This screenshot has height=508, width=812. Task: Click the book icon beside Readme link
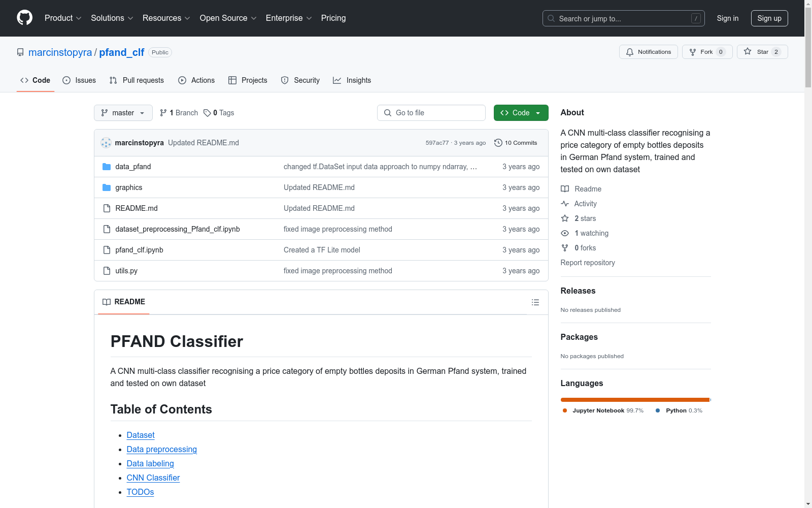click(x=565, y=189)
